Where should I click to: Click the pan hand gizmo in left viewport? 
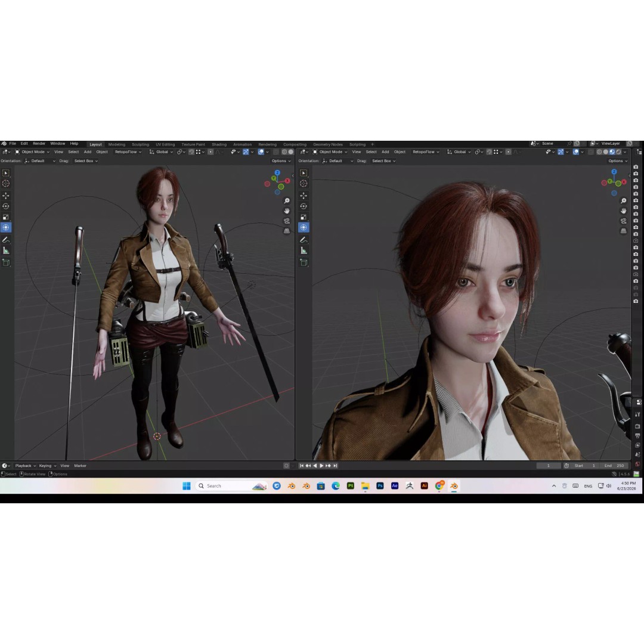287,210
